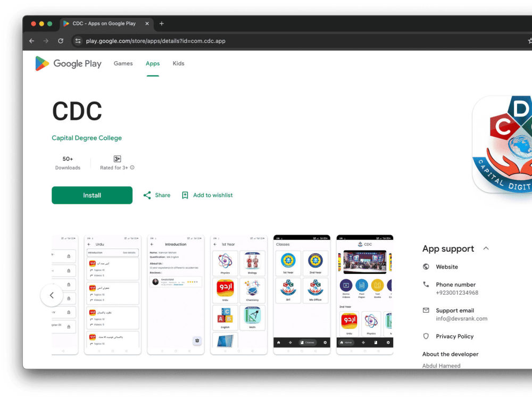This screenshot has width=532, height=399.
Task: Click the Support email label
Action: point(455,311)
